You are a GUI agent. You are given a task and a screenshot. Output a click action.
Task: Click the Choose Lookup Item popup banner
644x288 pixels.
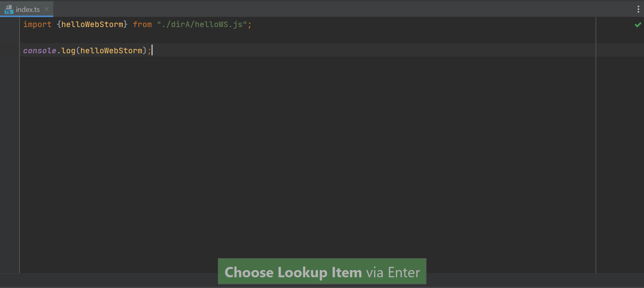click(322, 272)
